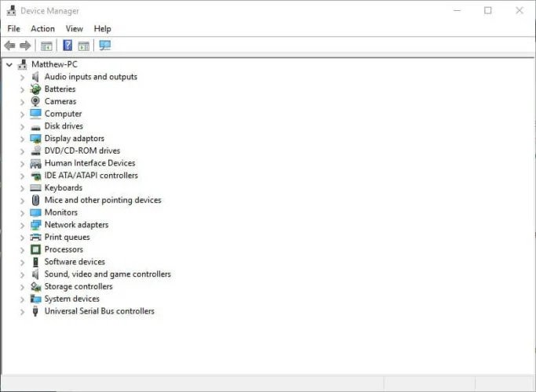This screenshot has height=392, width=536.
Task: Select Mice and other pointing devices label
Action: [103, 200]
